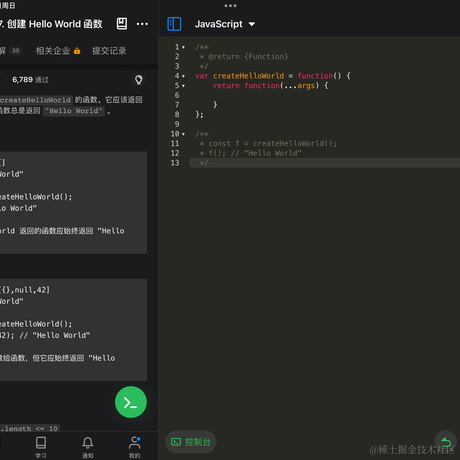
Task: Click the problem title 创建 Hello World 函数
Action: [55, 24]
